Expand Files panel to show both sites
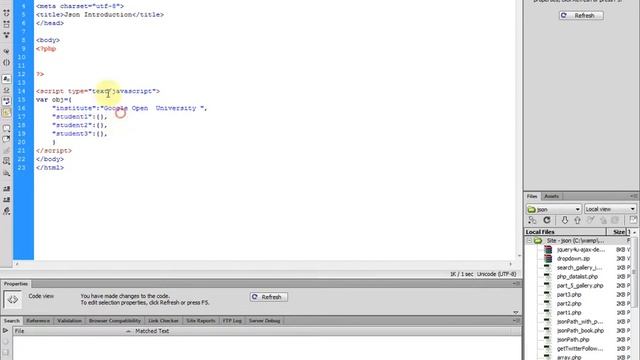This screenshot has height=360, width=640. pos(633,220)
